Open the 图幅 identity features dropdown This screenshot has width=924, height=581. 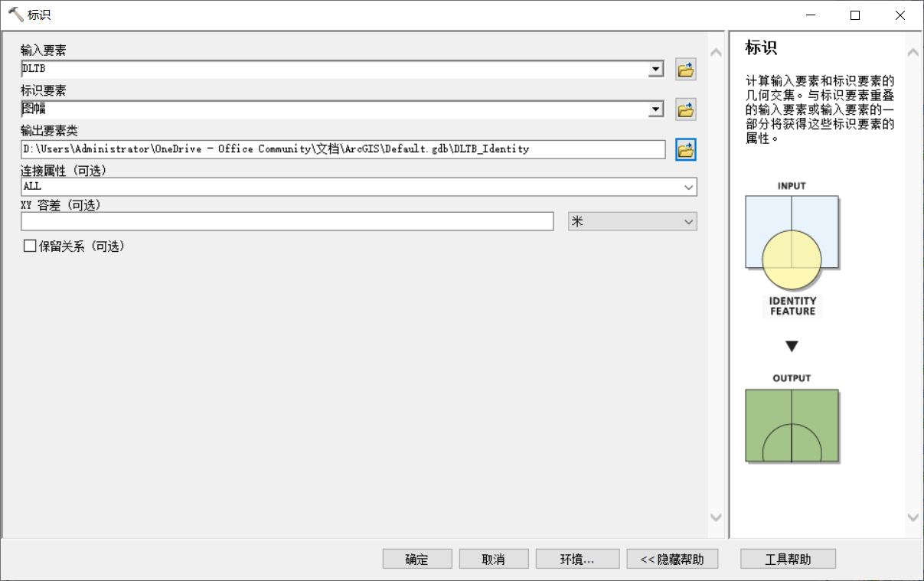(655, 109)
